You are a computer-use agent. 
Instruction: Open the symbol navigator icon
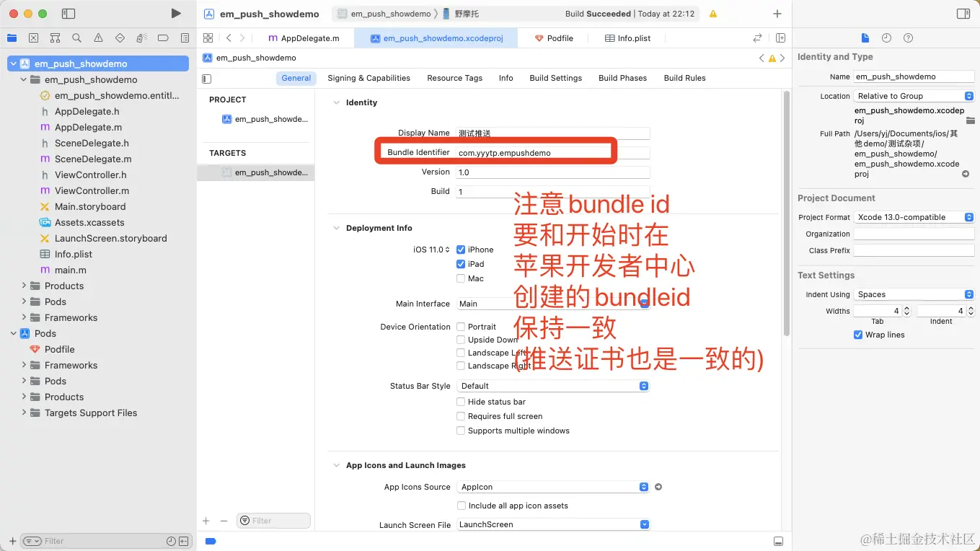pos(55,38)
